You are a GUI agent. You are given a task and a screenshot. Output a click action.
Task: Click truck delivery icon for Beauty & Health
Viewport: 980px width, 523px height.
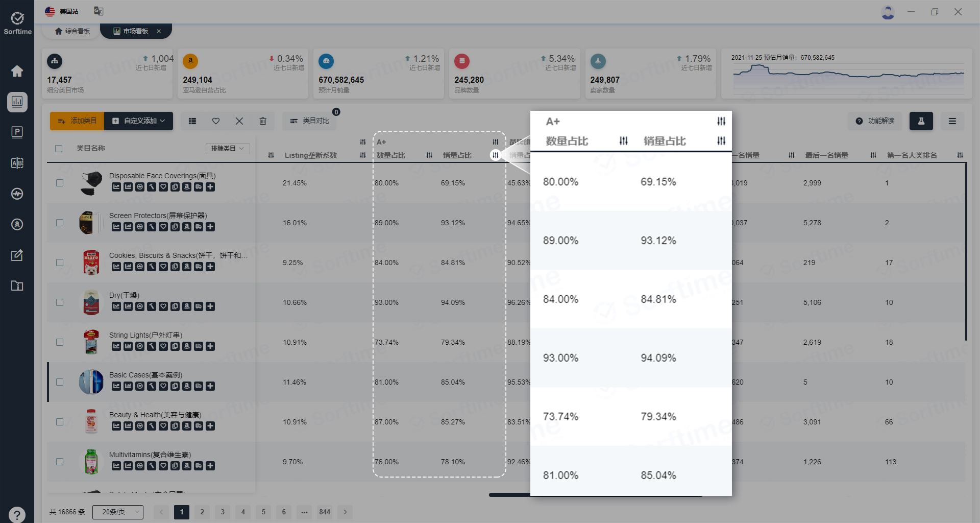point(199,426)
